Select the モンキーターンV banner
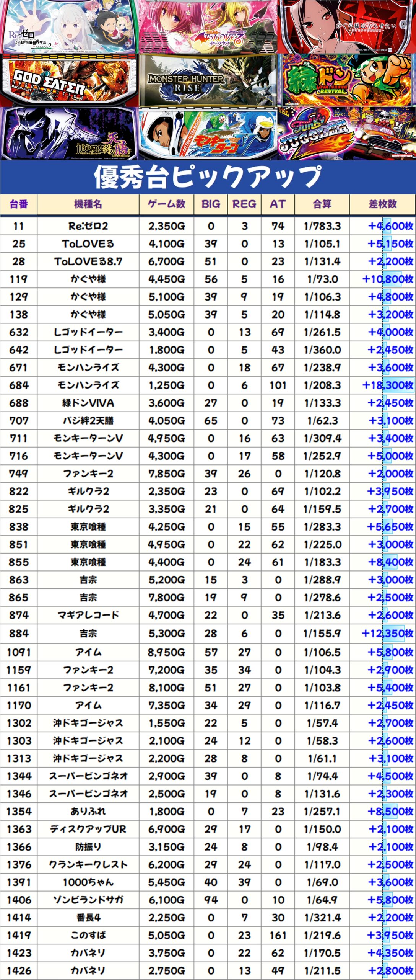The image size is (416, 980). pos(208,133)
